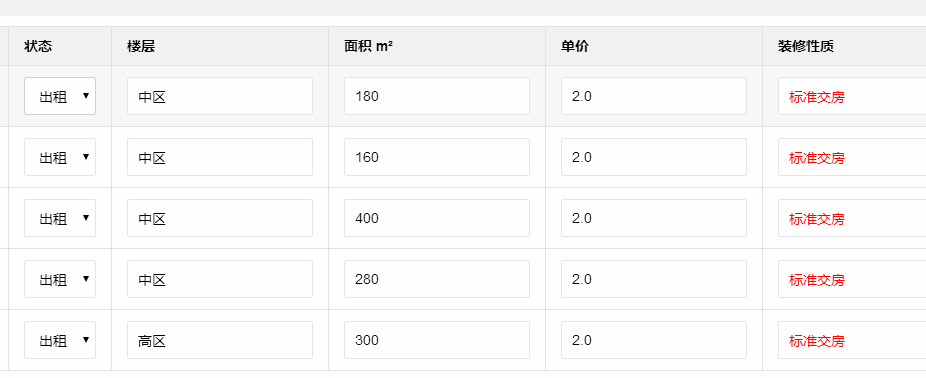This screenshot has height=378, width=926.
Task: Click the 装修性质 column header
Action: [806, 46]
